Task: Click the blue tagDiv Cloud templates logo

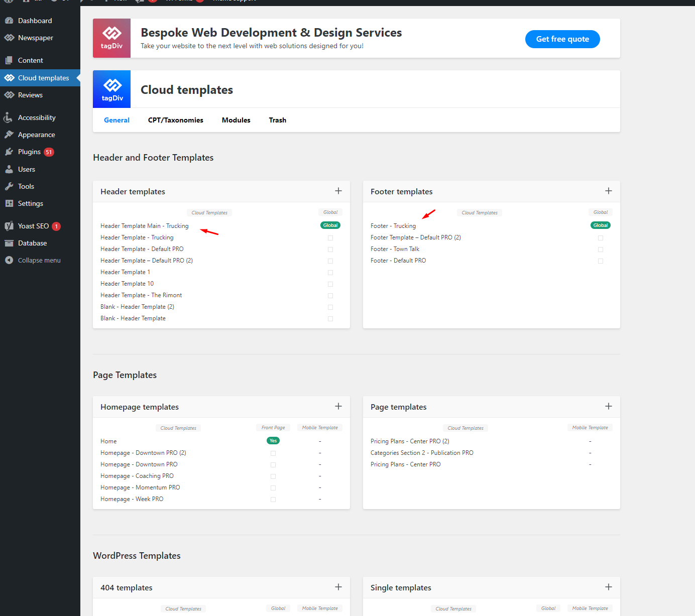Action: pyautogui.click(x=111, y=89)
